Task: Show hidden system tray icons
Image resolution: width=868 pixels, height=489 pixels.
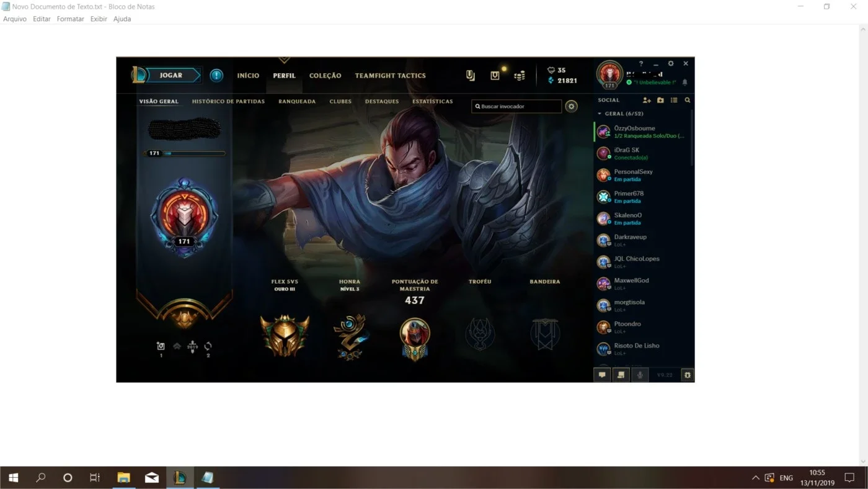Action: click(755, 478)
